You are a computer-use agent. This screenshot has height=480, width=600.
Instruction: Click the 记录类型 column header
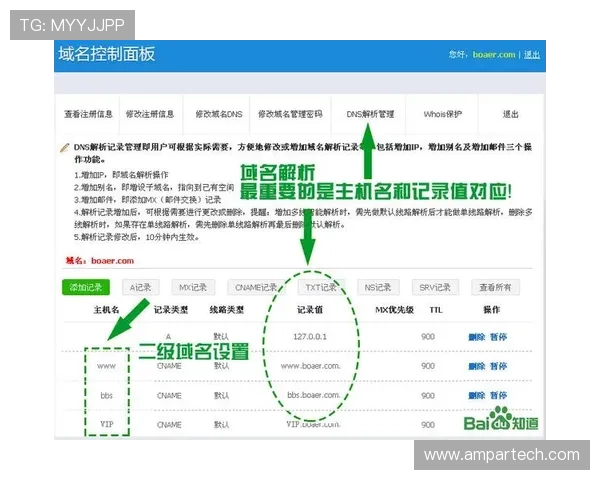(x=171, y=310)
